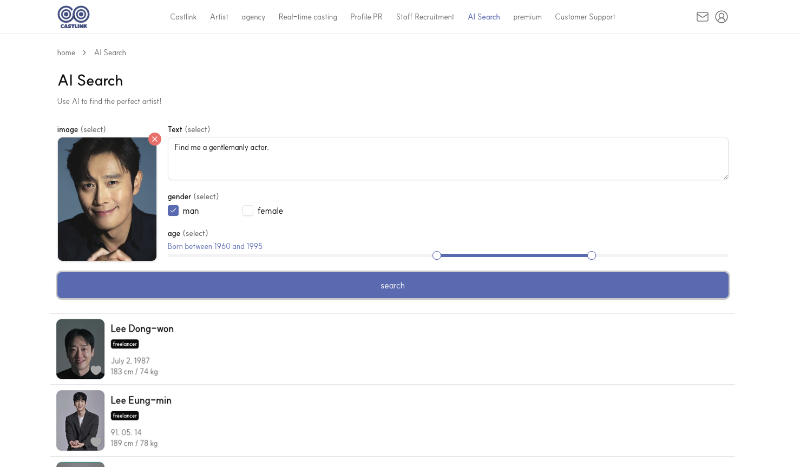Uncheck the man gender checkbox

click(173, 210)
